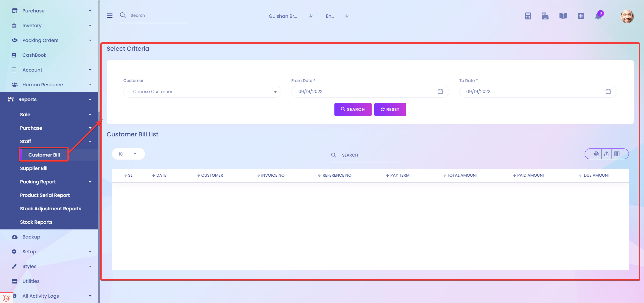Open the cash register POS icon

coord(545,16)
